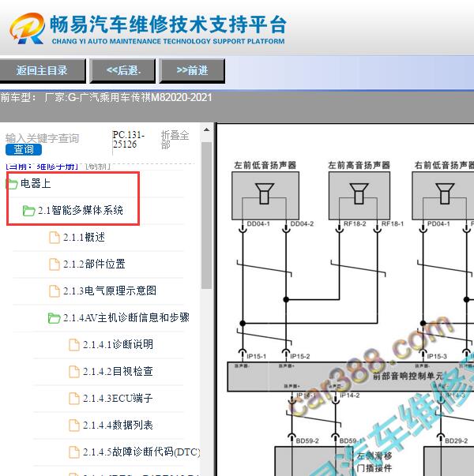Click the IP15-2 connector label

tap(300, 356)
